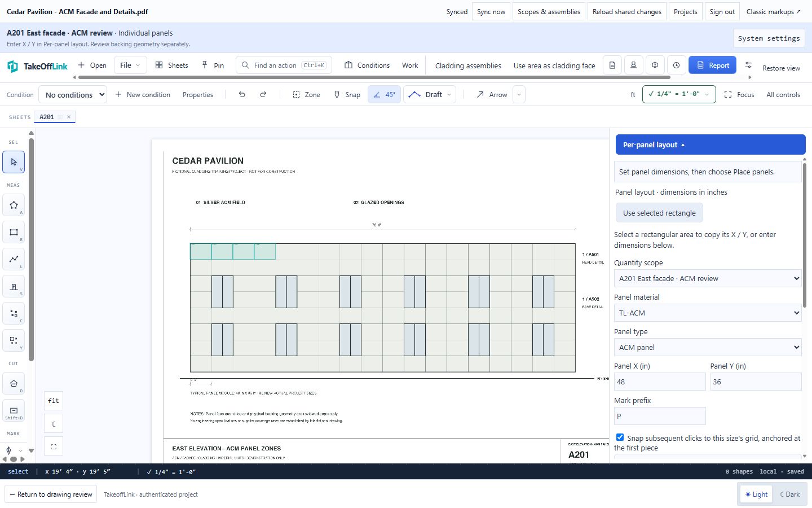The width and height of the screenshot is (812, 508).
Task: Click the fullscreen icon below fit
Action: coord(54,446)
